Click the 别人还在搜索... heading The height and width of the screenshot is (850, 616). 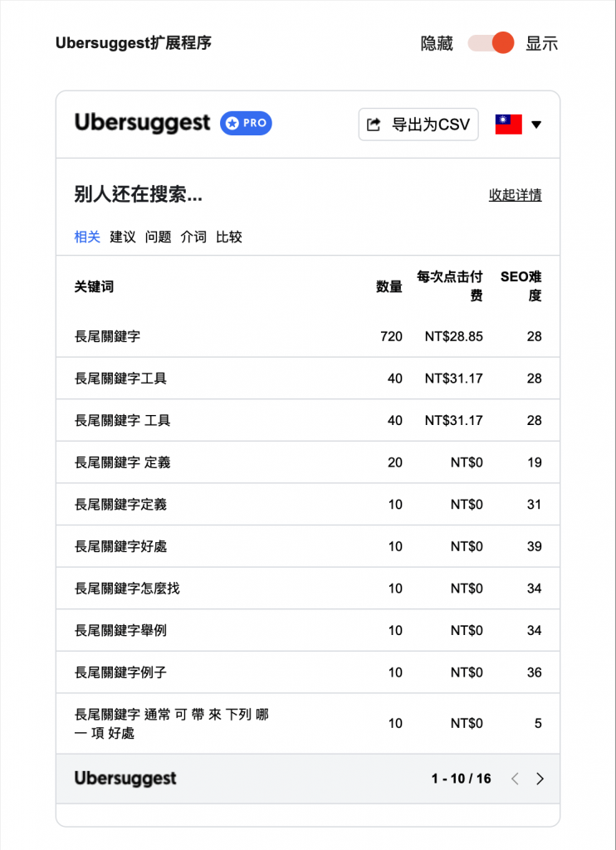139,194
